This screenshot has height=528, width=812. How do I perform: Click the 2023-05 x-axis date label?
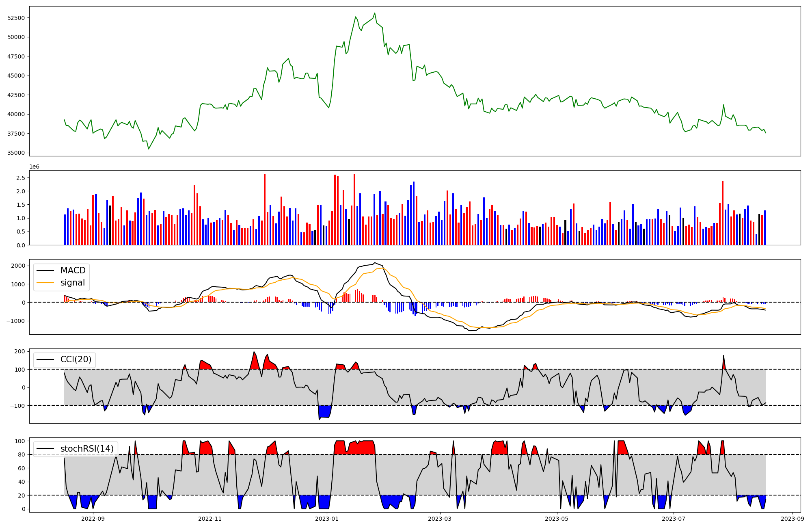click(x=557, y=519)
